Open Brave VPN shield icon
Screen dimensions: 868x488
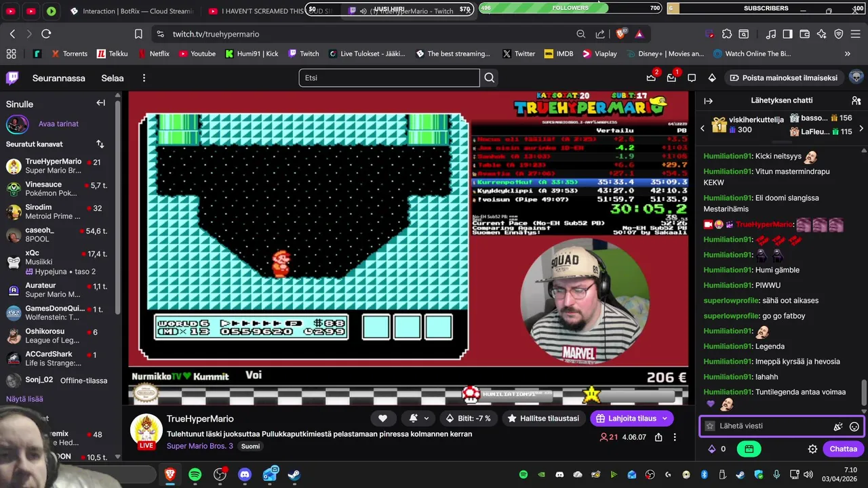(x=839, y=34)
